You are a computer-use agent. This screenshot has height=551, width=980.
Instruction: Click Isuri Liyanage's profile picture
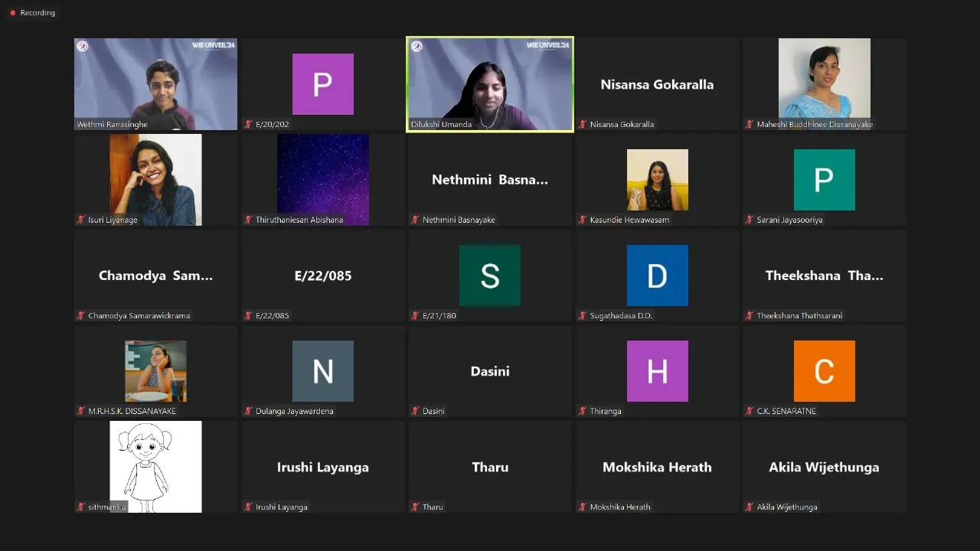(155, 180)
